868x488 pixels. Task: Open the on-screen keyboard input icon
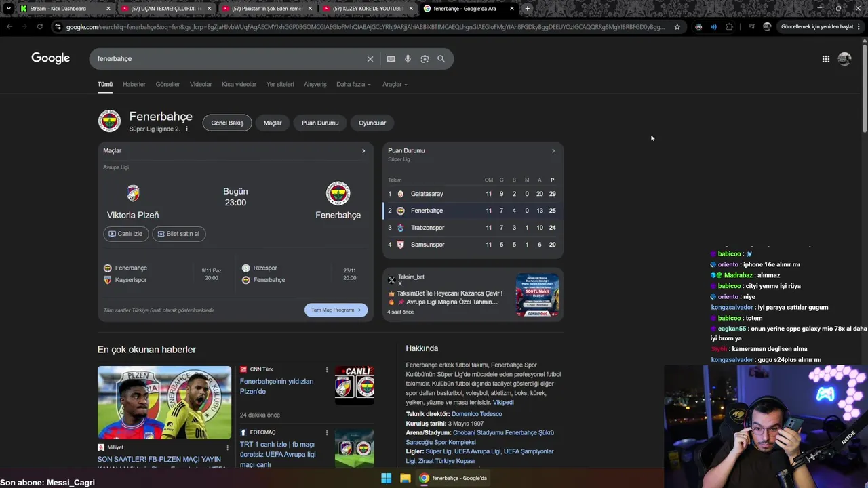coord(391,59)
